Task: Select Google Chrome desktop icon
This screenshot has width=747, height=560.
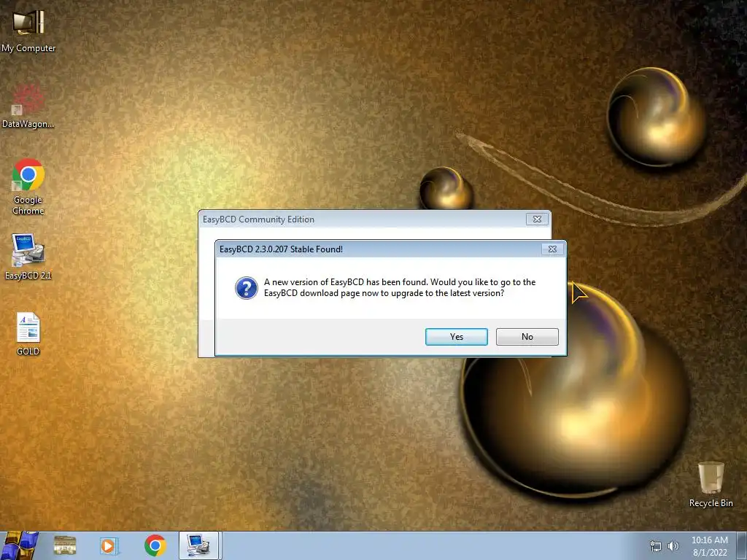Action: tap(28, 187)
